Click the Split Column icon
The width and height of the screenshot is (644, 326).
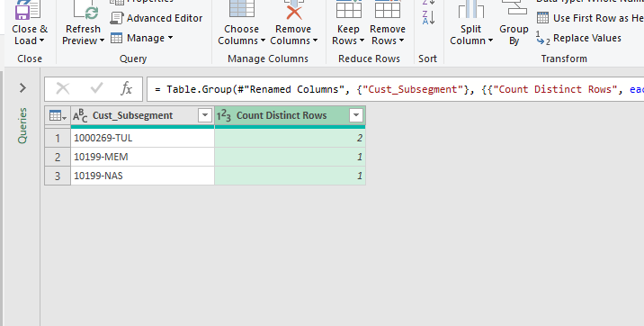click(471, 10)
